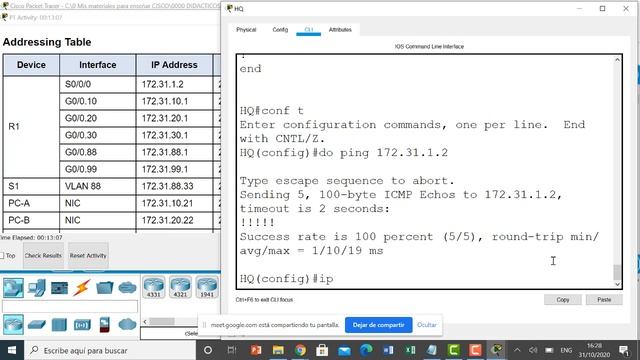
Task: Pick the 4331 router device
Action: pos(154,287)
